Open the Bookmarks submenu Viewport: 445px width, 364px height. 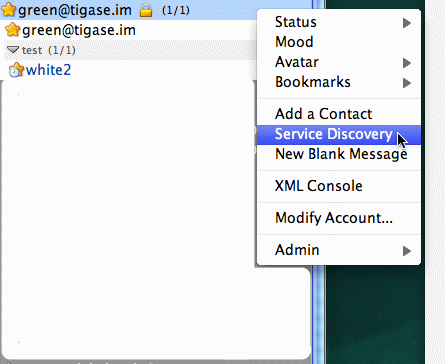(339, 82)
